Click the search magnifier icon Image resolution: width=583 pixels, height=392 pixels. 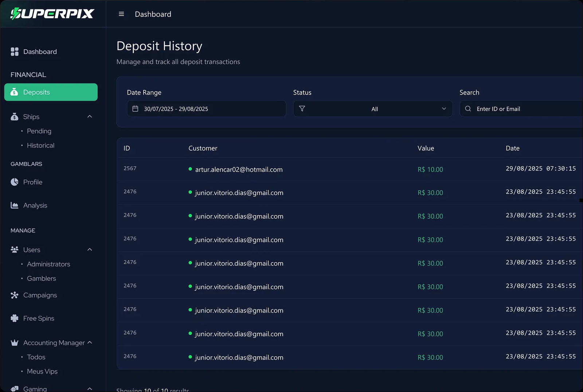468,109
